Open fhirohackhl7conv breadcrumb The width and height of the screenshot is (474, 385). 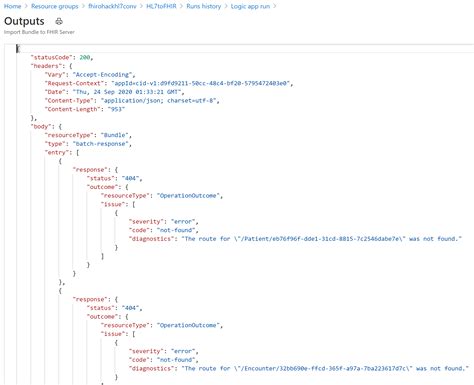pyautogui.click(x=112, y=6)
